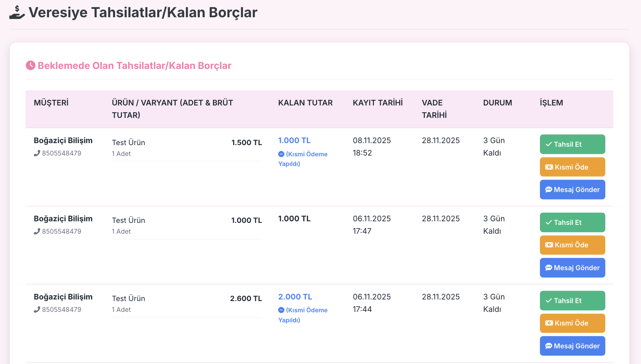Screen dimensions: 641x364
Task: Click the pink clock icon beside pending heading
Action: tap(30, 65)
